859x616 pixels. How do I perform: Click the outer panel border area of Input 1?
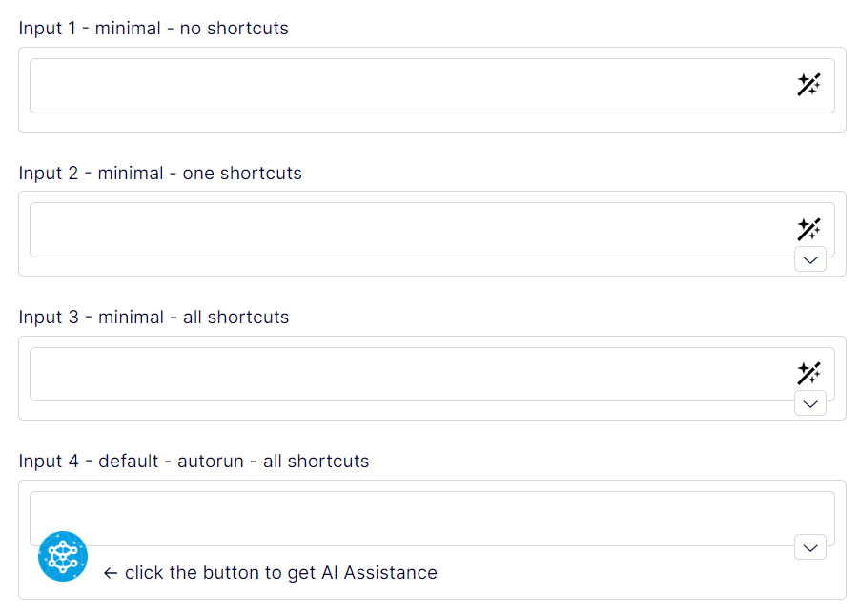coord(432,123)
